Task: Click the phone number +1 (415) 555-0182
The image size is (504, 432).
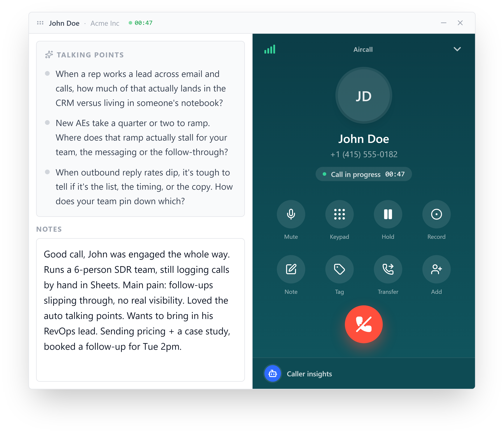Action: pyautogui.click(x=364, y=154)
